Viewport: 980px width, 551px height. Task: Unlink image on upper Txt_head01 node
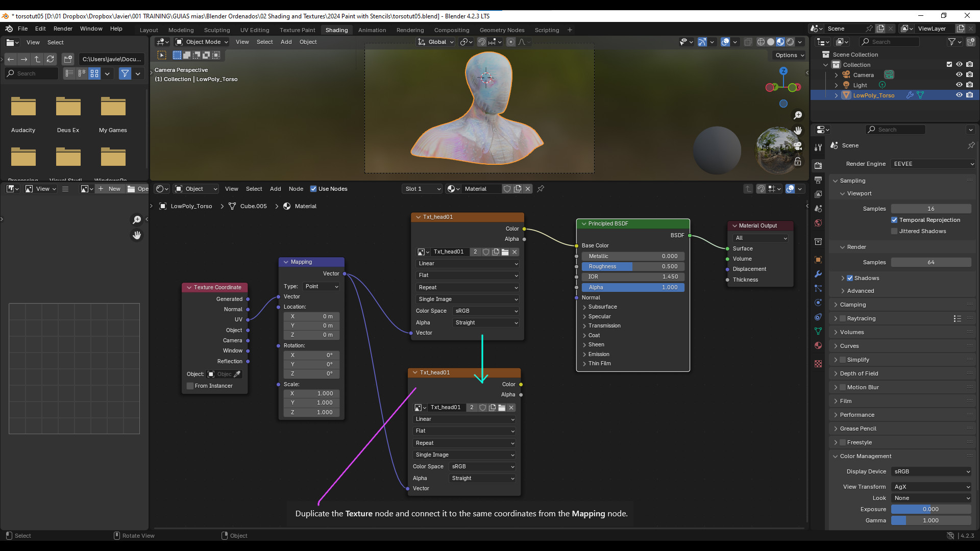click(514, 252)
